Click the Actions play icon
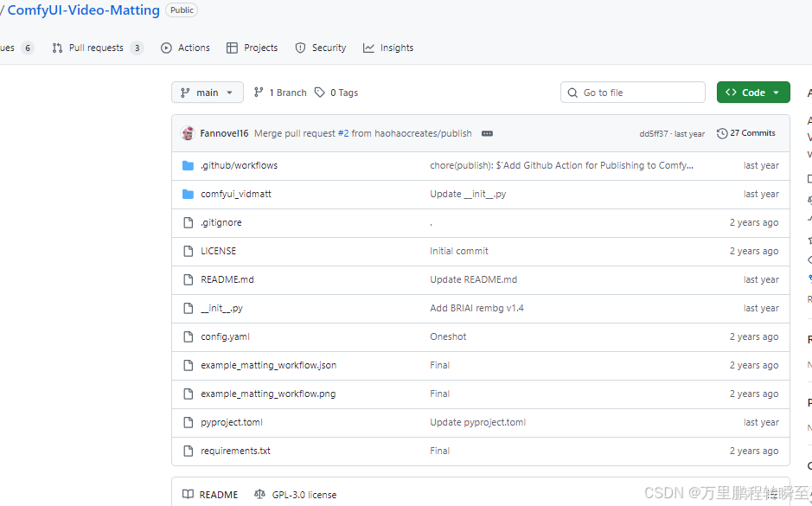 pyautogui.click(x=166, y=48)
